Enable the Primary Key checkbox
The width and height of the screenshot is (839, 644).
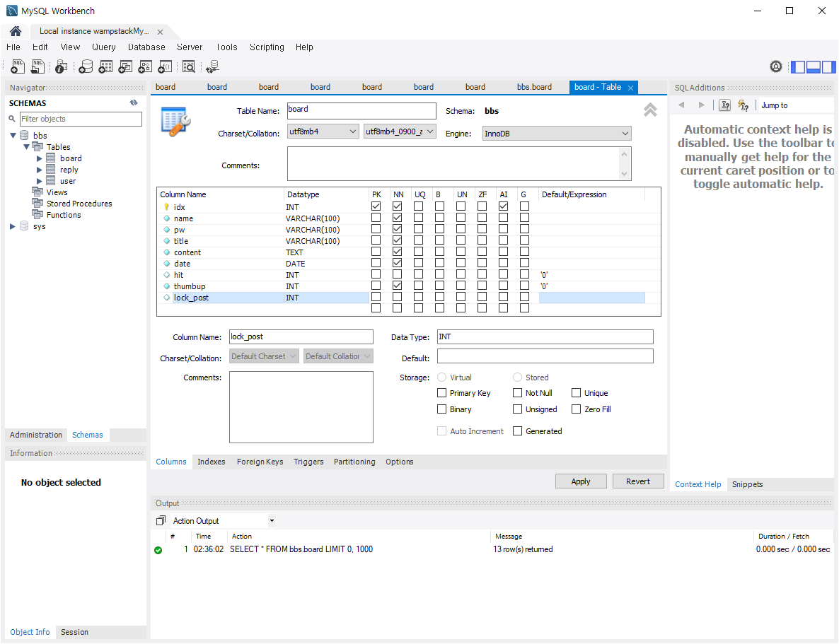pos(442,392)
